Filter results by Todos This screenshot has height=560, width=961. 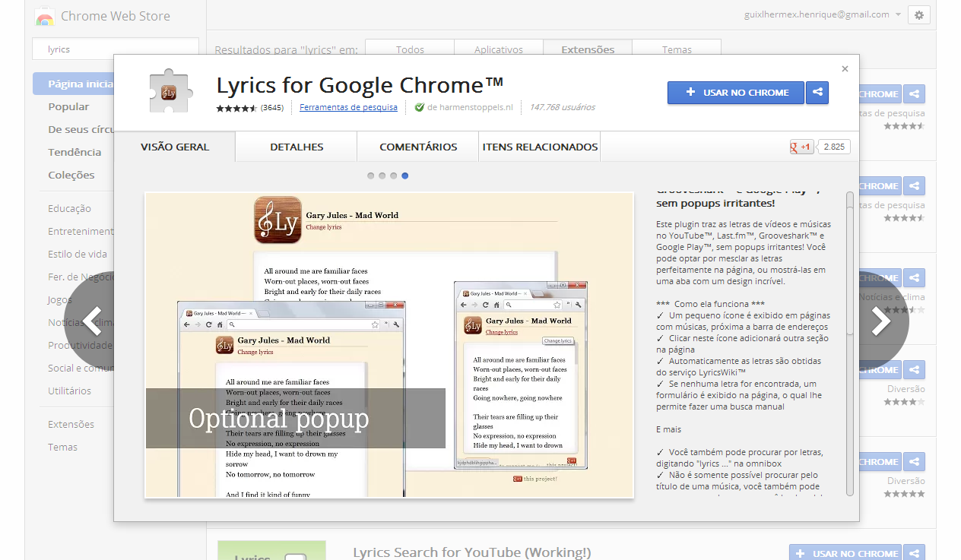pos(410,49)
